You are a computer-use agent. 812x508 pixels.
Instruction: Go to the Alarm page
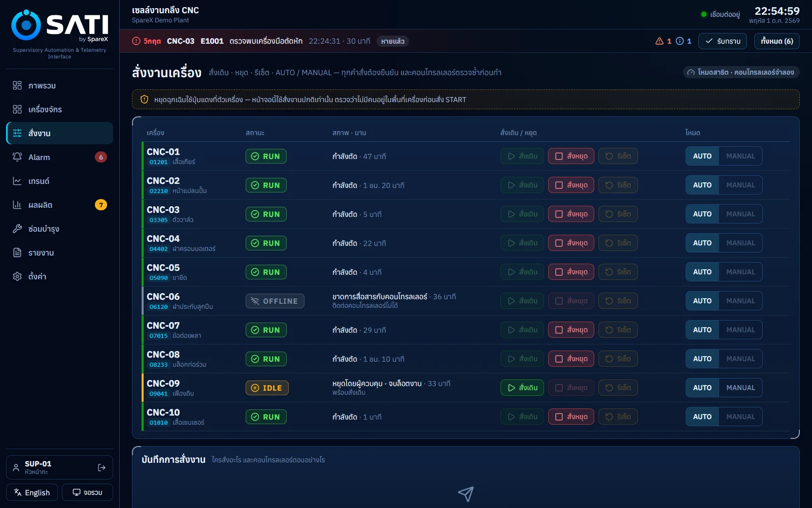[59, 157]
